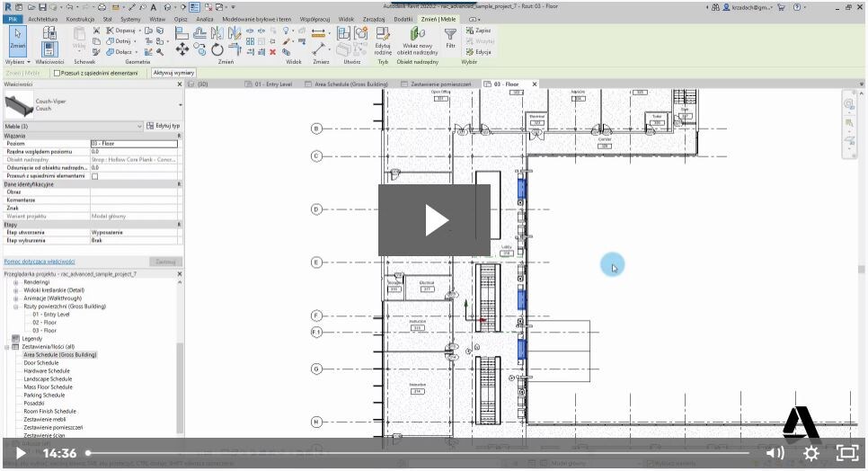Viewport: 868px width, 471px height.
Task: Click the Aktywuj wymiary button
Action: coord(173,73)
